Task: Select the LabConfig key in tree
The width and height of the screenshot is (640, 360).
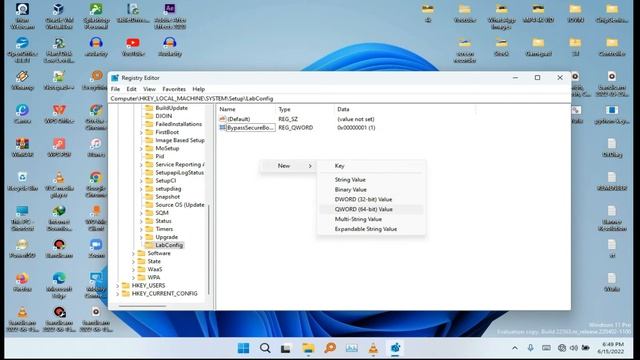Action: coord(169,245)
